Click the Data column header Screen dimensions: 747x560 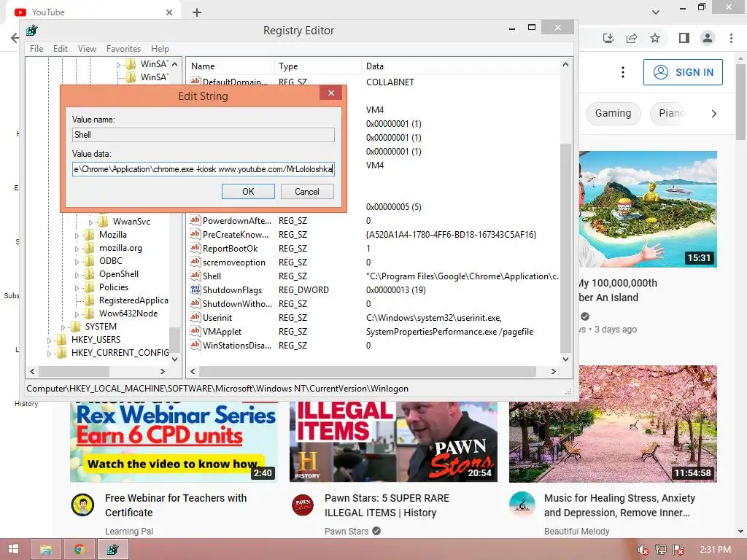[x=460, y=66]
